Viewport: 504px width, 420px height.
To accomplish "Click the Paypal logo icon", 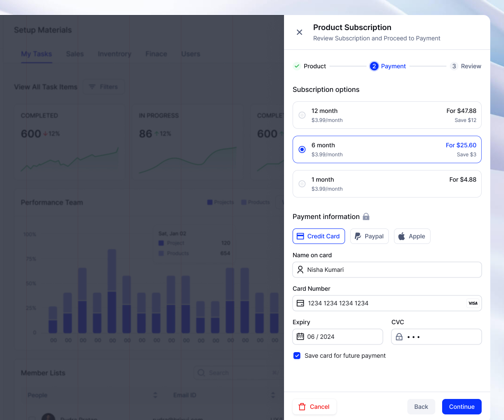I will (x=357, y=236).
